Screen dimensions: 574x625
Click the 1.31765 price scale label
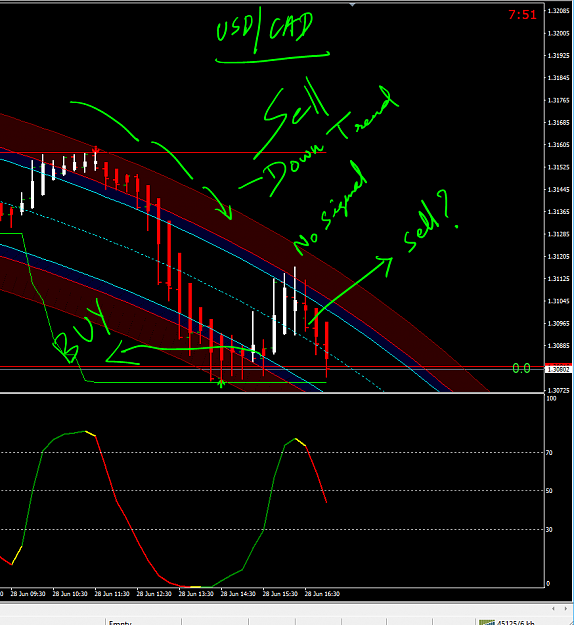click(x=558, y=100)
